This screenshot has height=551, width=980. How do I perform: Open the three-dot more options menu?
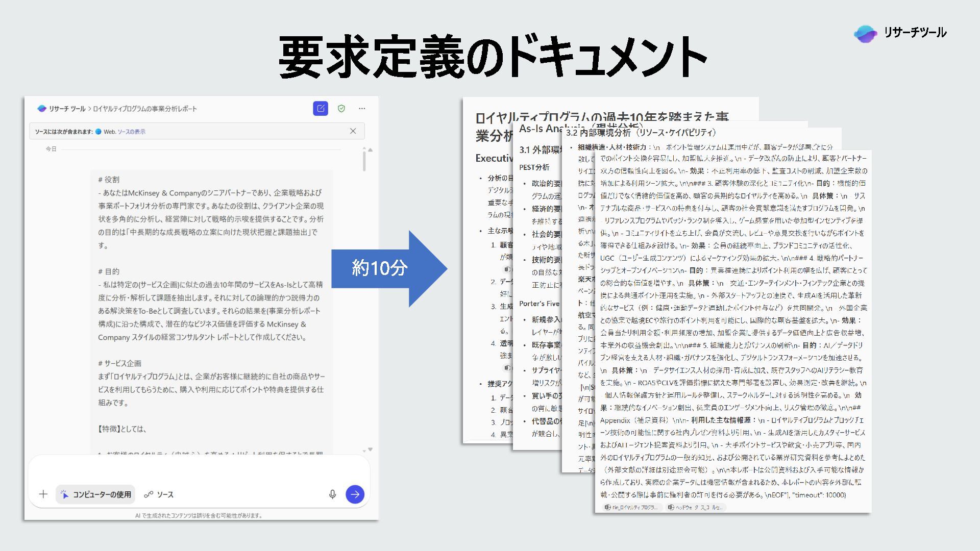click(x=362, y=108)
